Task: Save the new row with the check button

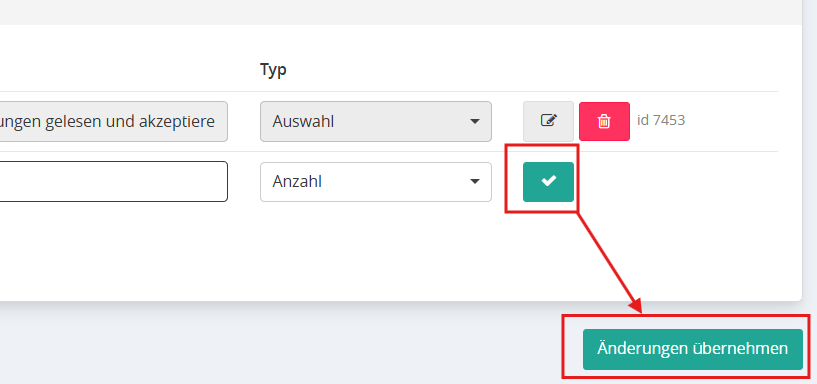Action: (x=548, y=181)
